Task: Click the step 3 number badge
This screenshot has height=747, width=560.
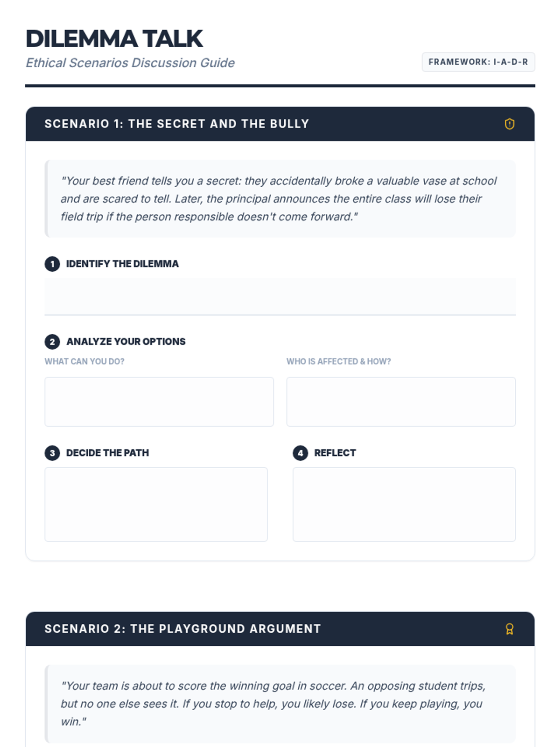Action: pos(52,453)
